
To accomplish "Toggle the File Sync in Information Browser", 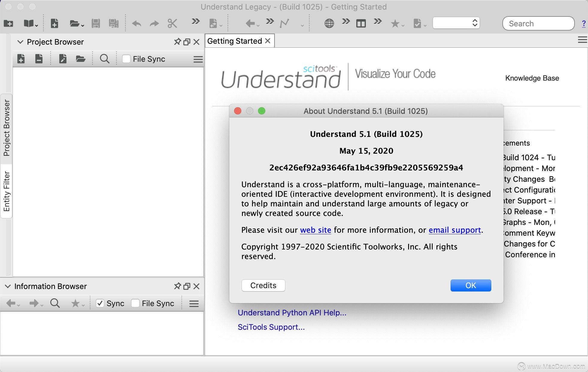I will 135,303.
